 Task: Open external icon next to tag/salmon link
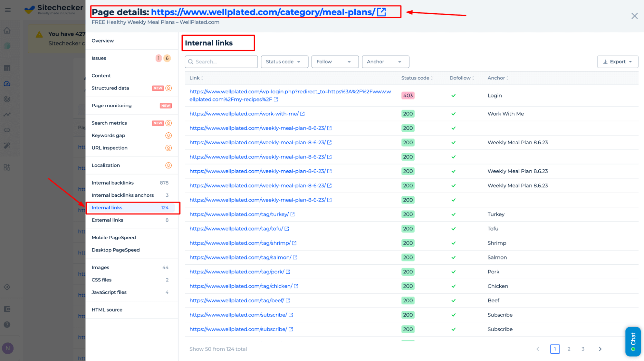point(295,257)
